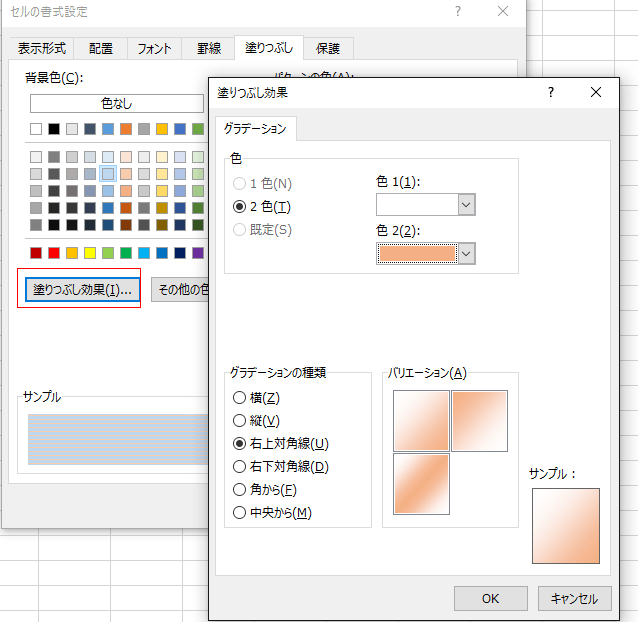This screenshot has height=622, width=638.
Task: Select the 2 色 radio button
Action: coord(239,206)
